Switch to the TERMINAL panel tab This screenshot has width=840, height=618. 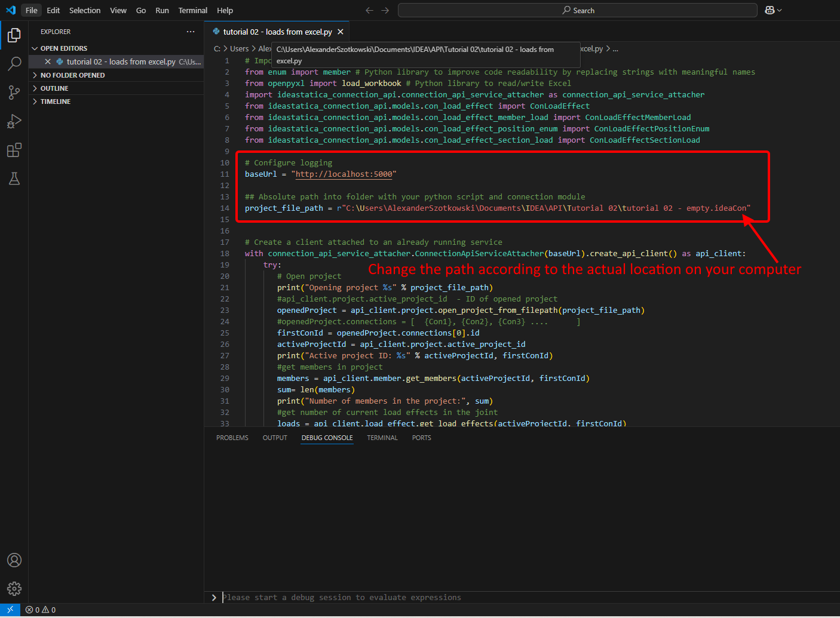pos(382,437)
